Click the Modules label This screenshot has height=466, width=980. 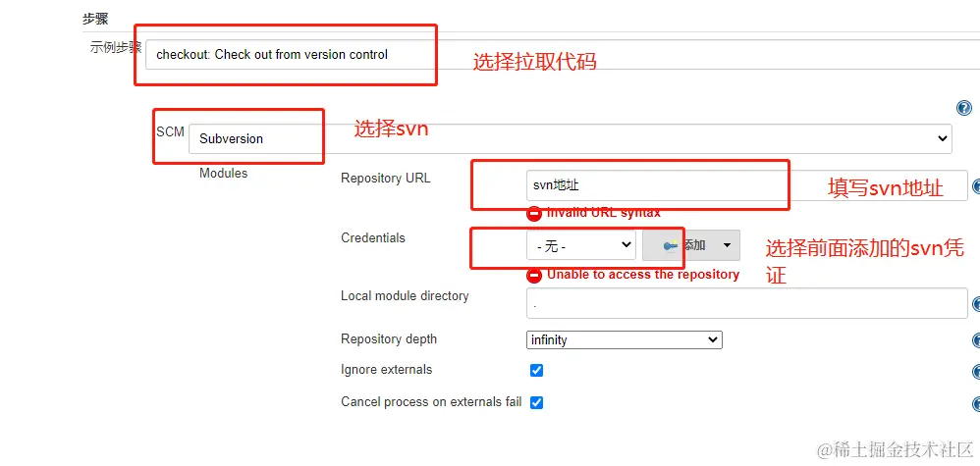[x=223, y=173]
